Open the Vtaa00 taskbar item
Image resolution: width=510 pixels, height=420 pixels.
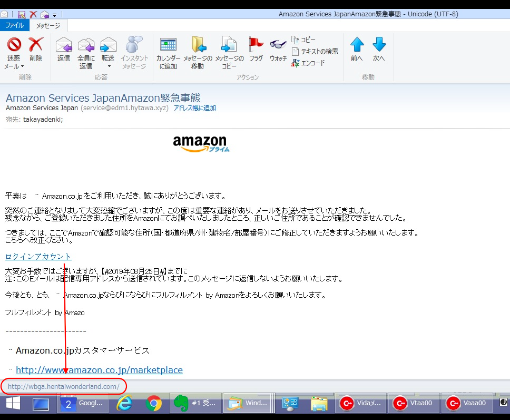tap(413, 403)
